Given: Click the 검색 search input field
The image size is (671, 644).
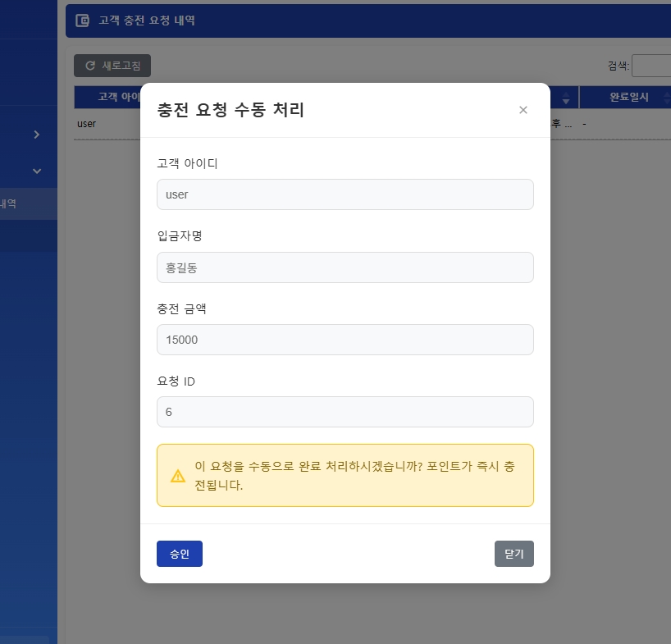Looking at the screenshot, I should click(x=654, y=65).
